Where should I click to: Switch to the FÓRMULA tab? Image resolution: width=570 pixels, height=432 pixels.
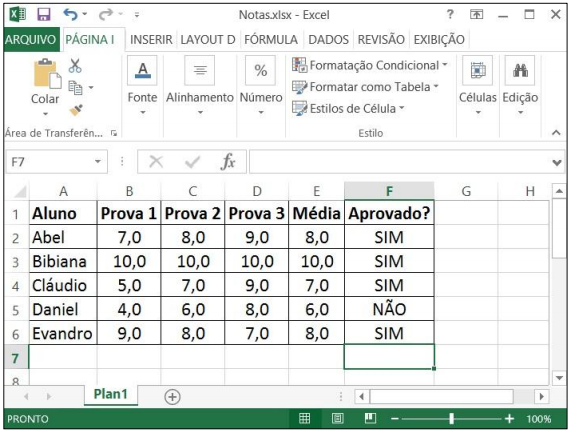271,39
